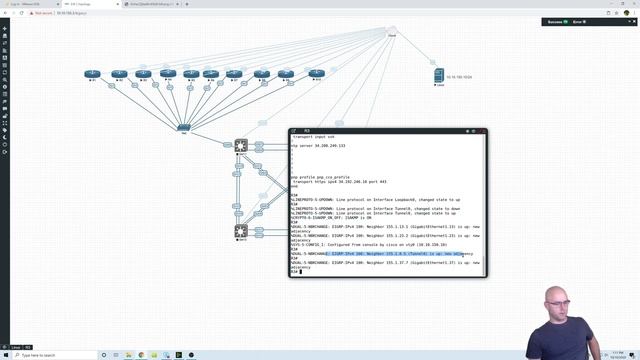This screenshot has height=360, width=640.
Task: Select router R5 in the topology
Action: (191, 74)
